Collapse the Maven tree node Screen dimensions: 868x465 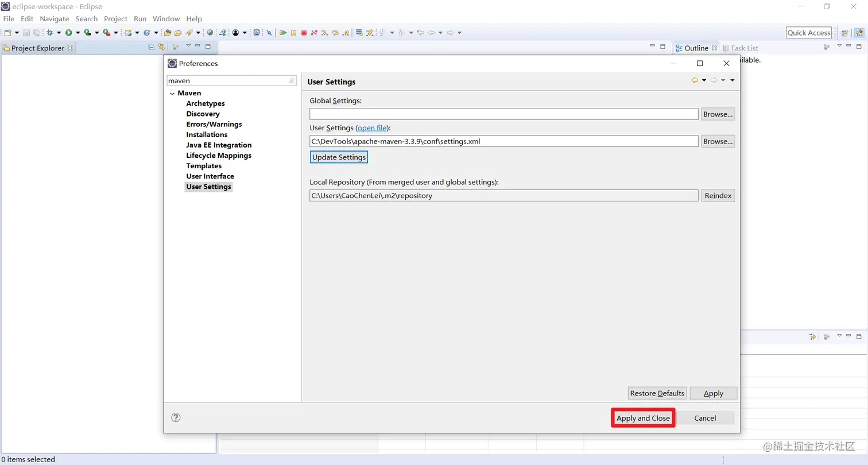(x=172, y=93)
